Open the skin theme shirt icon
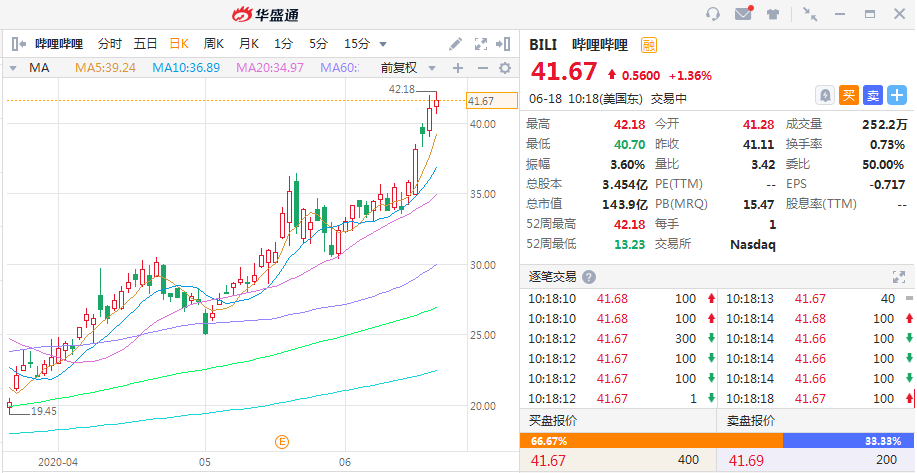Screen dimensions: 917x473 pyautogui.click(x=773, y=14)
